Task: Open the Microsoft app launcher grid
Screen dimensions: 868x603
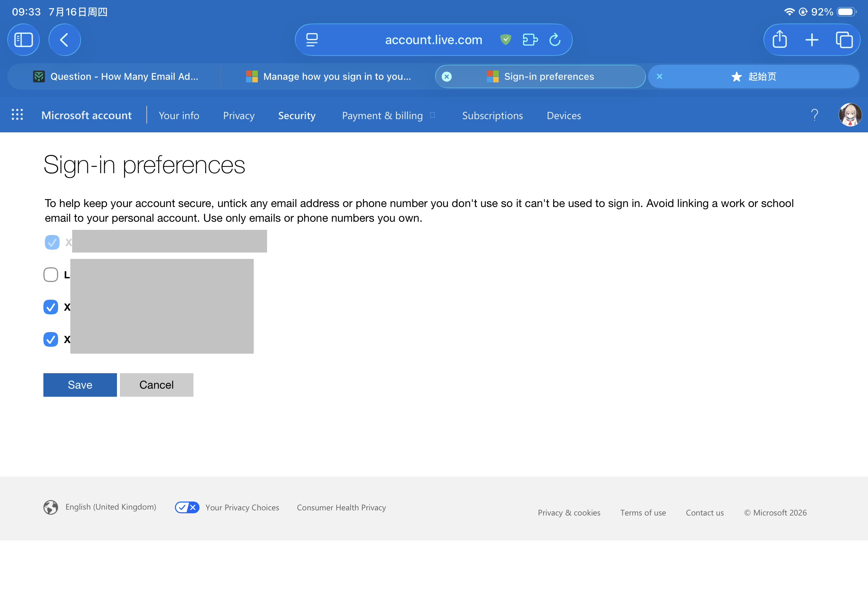Action: pos(17,114)
